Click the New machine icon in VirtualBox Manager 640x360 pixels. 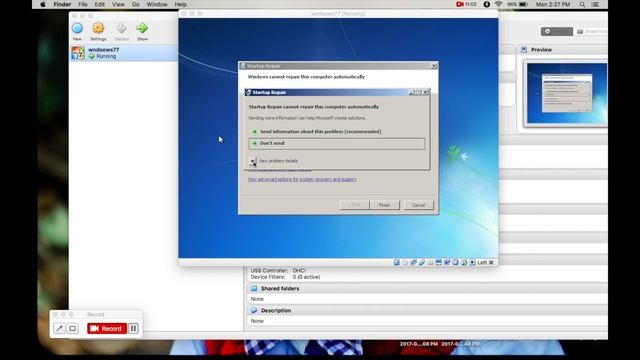point(77,28)
